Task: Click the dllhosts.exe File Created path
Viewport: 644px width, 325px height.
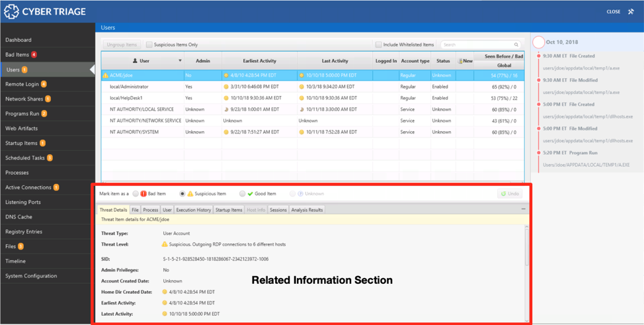Action: click(x=588, y=116)
